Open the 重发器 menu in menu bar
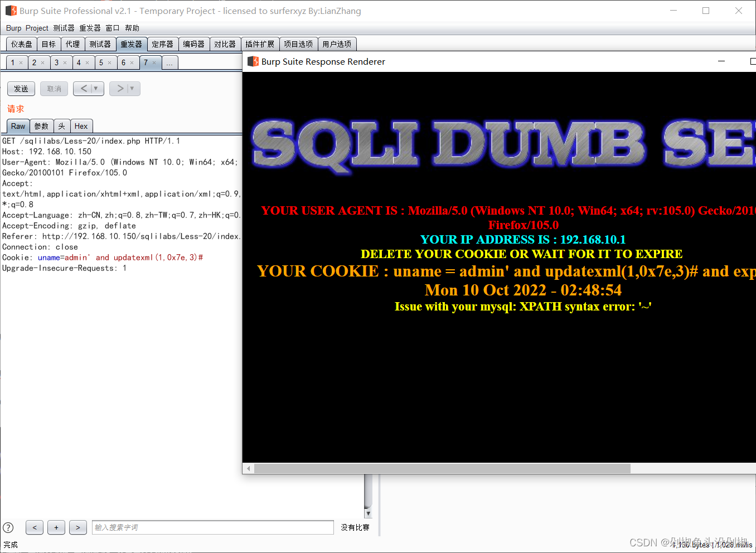This screenshot has height=553, width=756. click(90, 28)
